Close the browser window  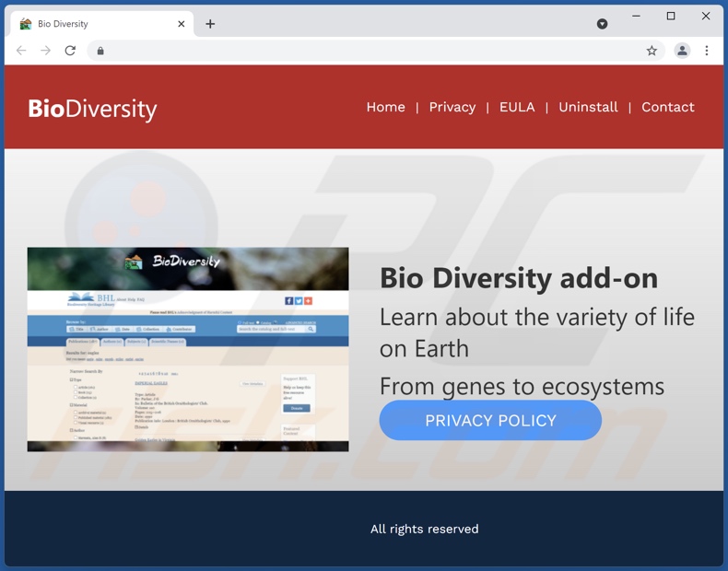pyautogui.click(x=706, y=17)
